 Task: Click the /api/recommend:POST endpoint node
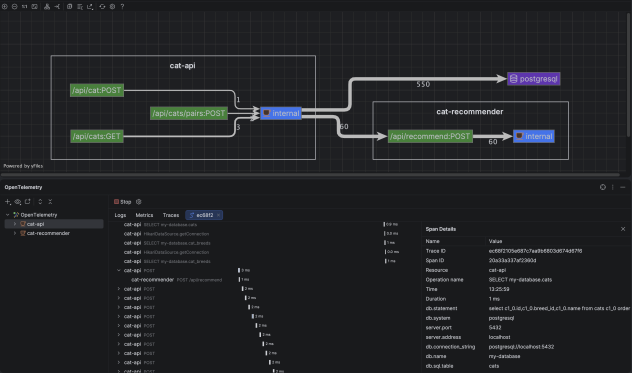point(430,136)
